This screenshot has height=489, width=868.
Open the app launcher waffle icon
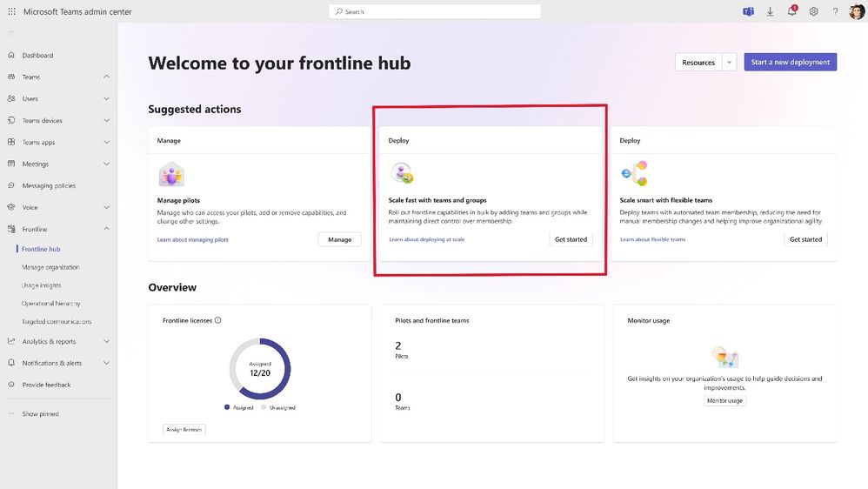(x=11, y=11)
